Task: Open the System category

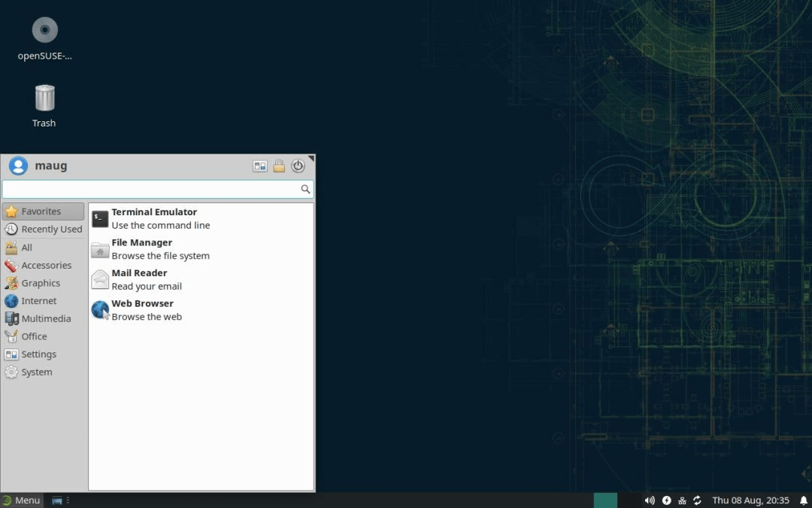Action: click(35, 372)
